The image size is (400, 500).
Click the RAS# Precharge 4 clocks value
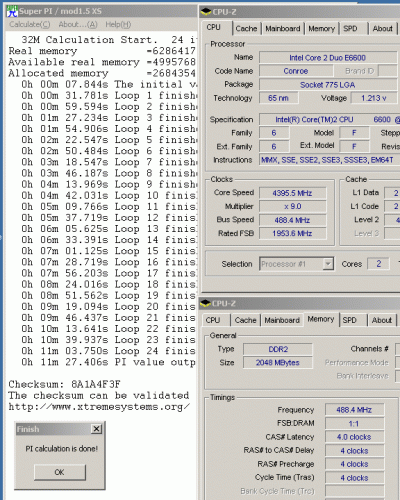coord(354,464)
